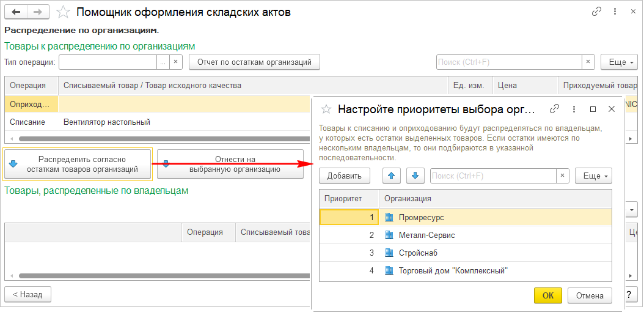
Task: Move selected organization down in priority
Action: [415, 176]
